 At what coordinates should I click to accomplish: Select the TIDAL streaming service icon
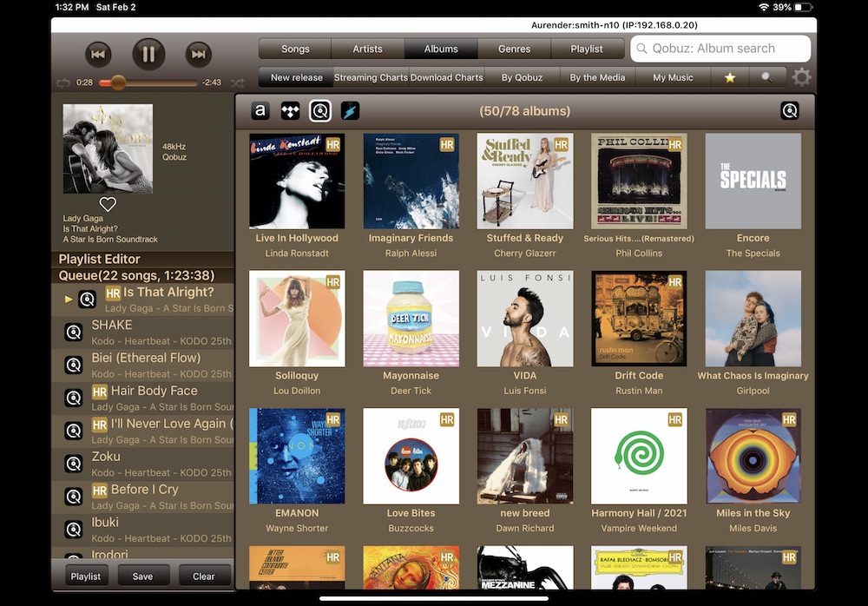point(289,110)
